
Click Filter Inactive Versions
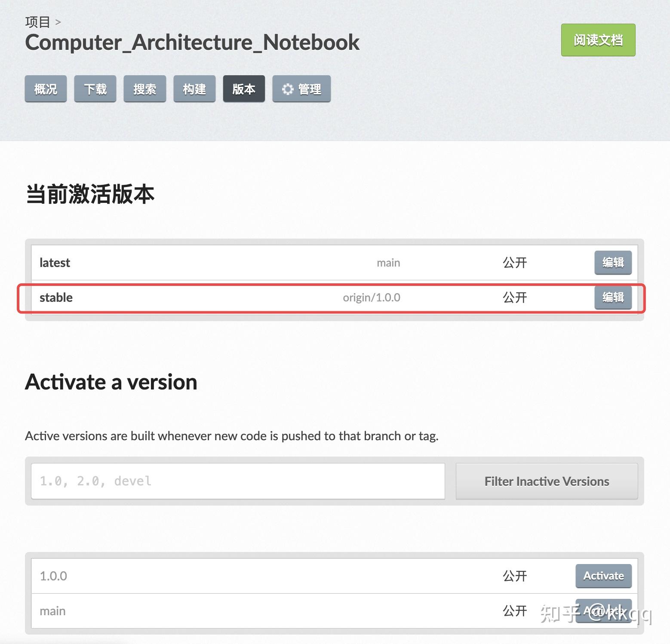pos(546,481)
